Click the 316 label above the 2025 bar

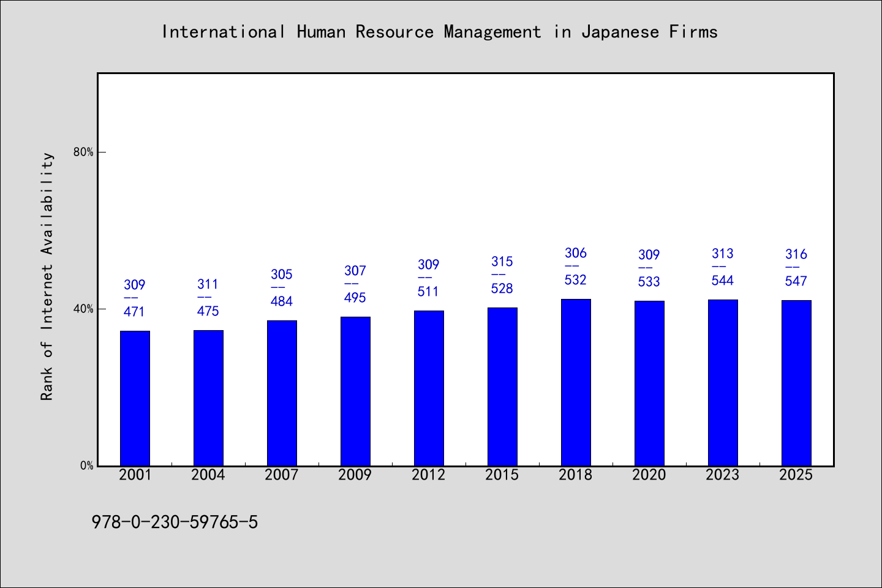point(796,254)
